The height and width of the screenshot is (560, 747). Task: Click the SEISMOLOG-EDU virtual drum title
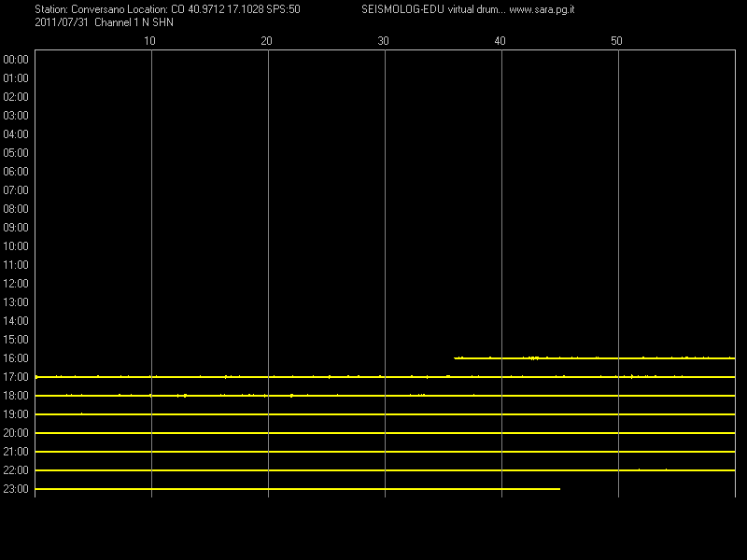click(x=432, y=9)
